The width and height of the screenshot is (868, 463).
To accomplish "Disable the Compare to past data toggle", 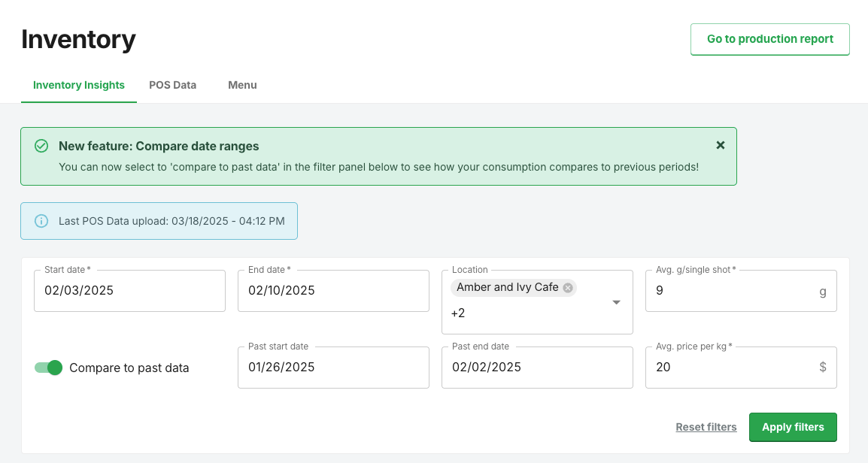I will click(49, 368).
